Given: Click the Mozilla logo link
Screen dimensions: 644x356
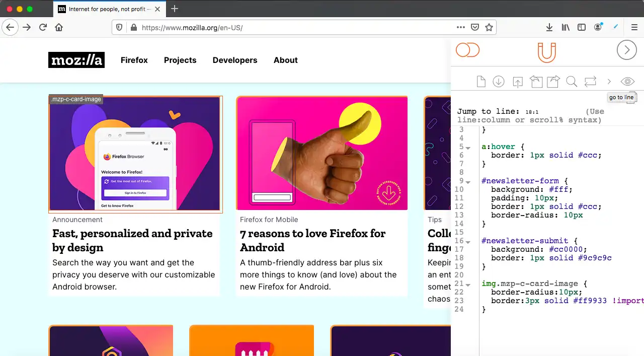Looking at the screenshot, I should (x=76, y=60).
